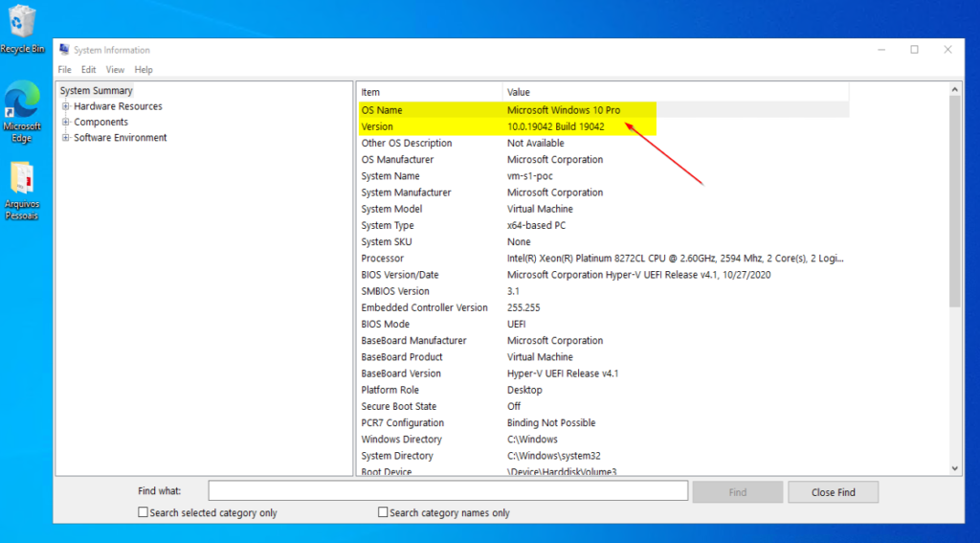Open the Help menu
Screen dimensions: 980x543
[x=144, y=70]
